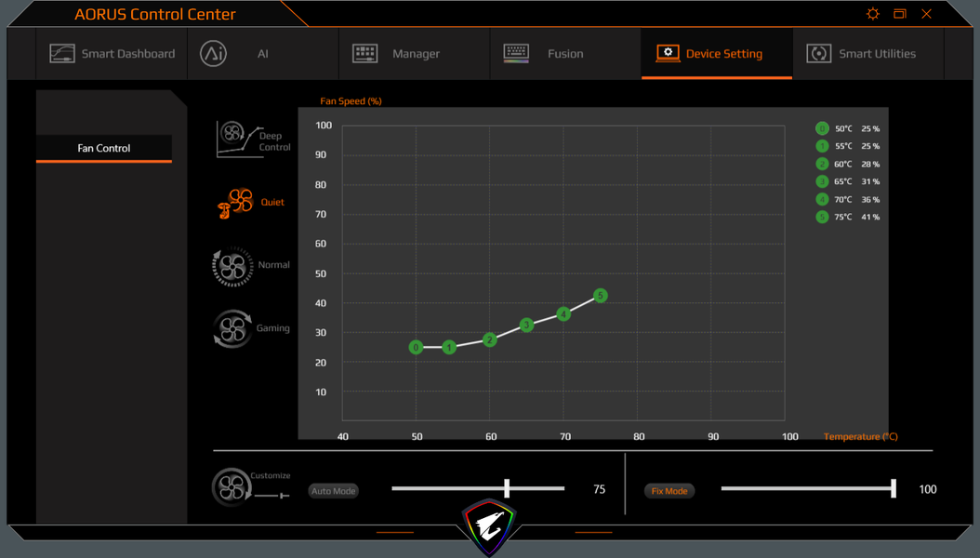The image size is (980, 558).
Task: Select the Normal fan mode icon
Action: 232,267
